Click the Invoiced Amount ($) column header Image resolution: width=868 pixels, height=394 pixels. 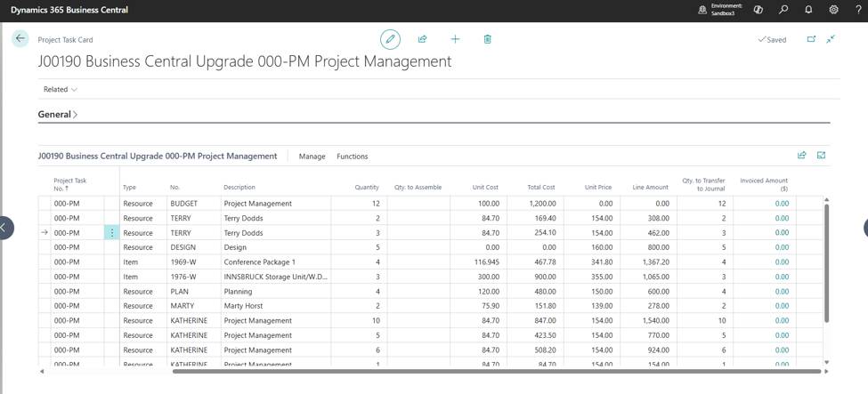[764, 184]
